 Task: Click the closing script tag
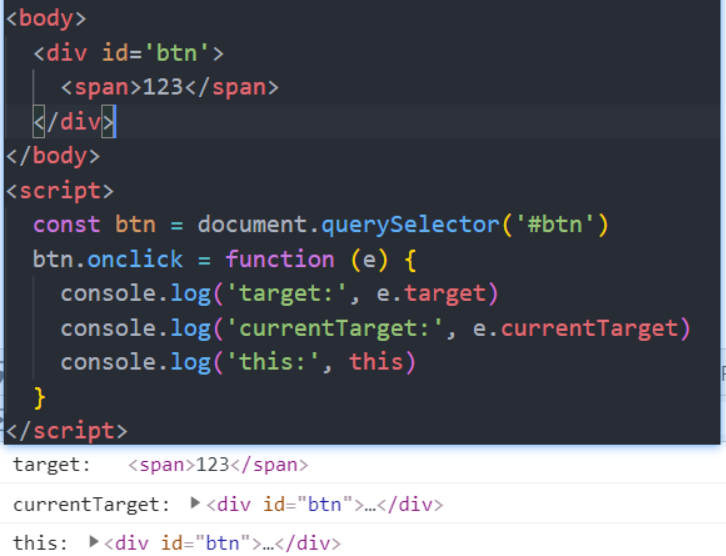coord(66,432)
